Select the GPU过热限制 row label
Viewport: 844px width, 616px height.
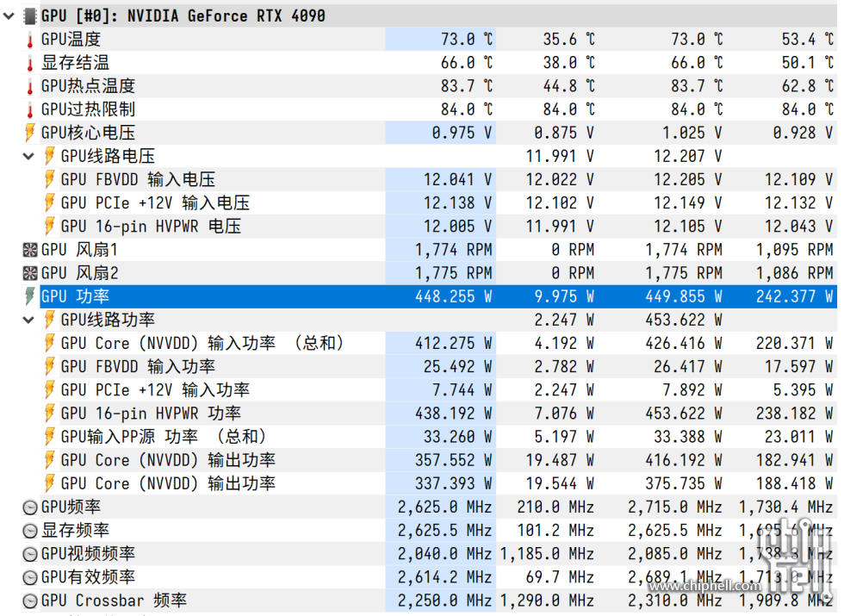[88, 110]
